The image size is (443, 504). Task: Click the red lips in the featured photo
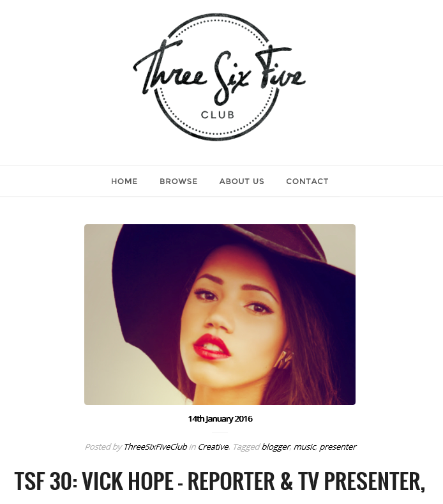[211, 346]
